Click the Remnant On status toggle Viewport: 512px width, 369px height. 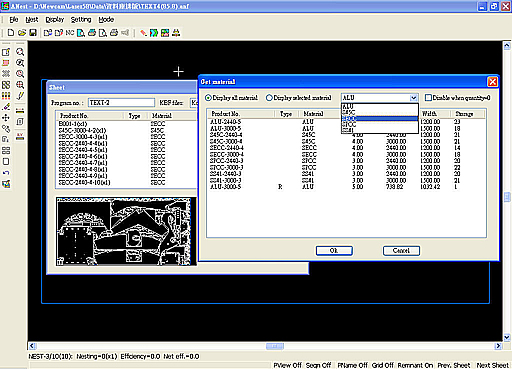click(x=415, y=365)
